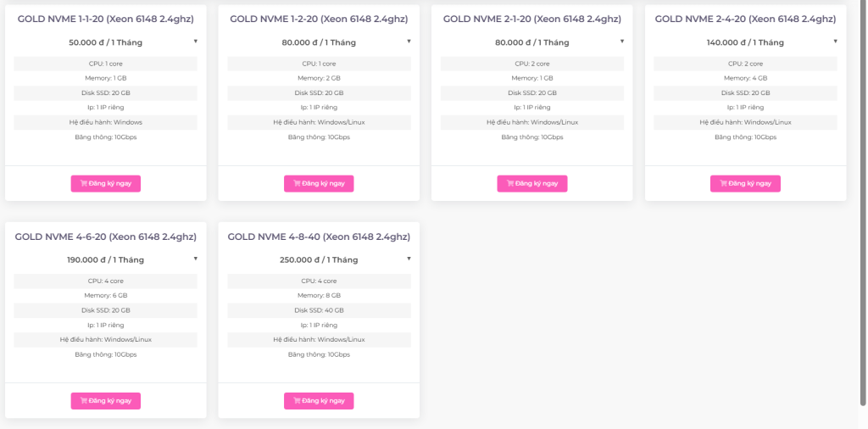Register for the GOLD NVME 4-8-40 plan
The height and width of the screenshot is (429, 868).
coord(319,401)
